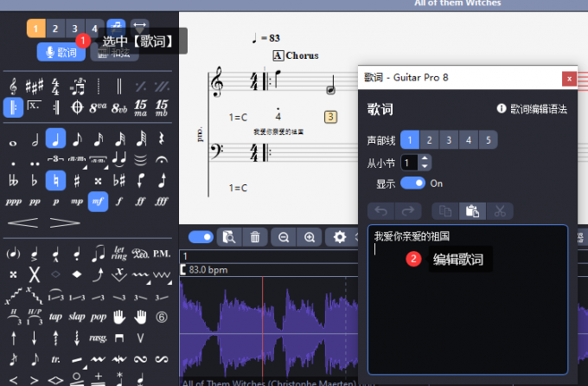Paste lyrics using clipboard icon

coord(472,210)
